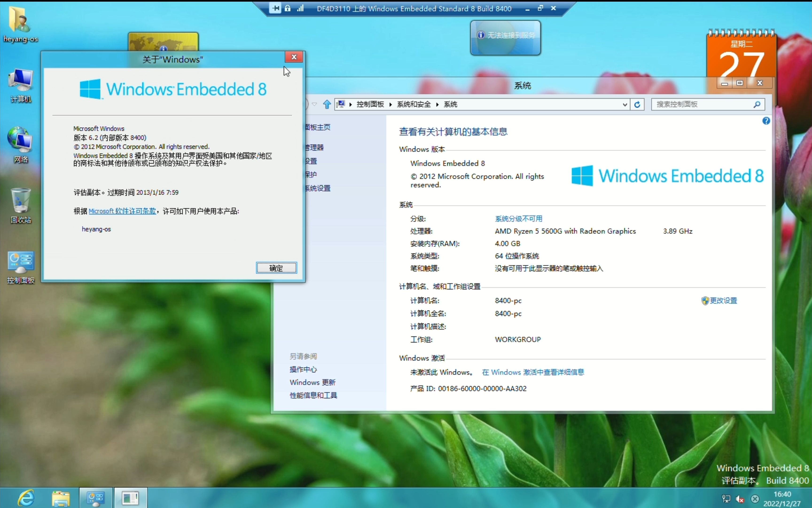Click the expiry text 过期时间 2013/1/16 7:59
The width and height of the screenshot is (812, 508).
143,193
